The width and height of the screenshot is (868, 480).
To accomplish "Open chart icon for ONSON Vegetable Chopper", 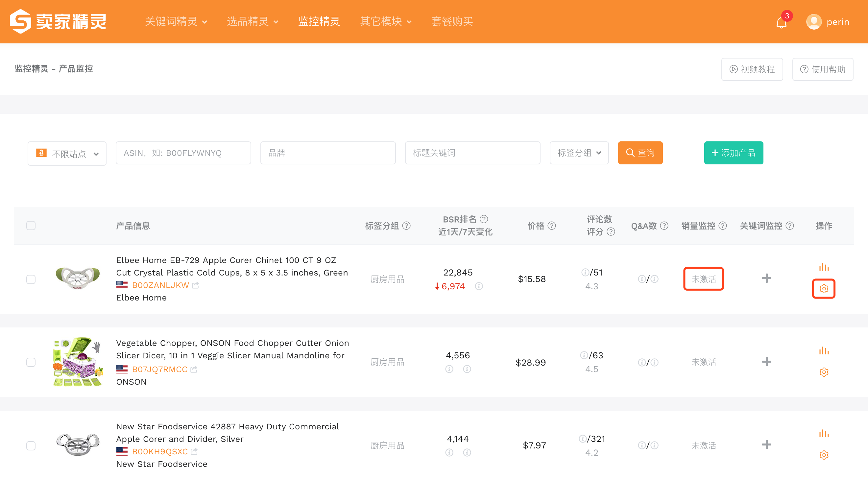I will point(824,351).
